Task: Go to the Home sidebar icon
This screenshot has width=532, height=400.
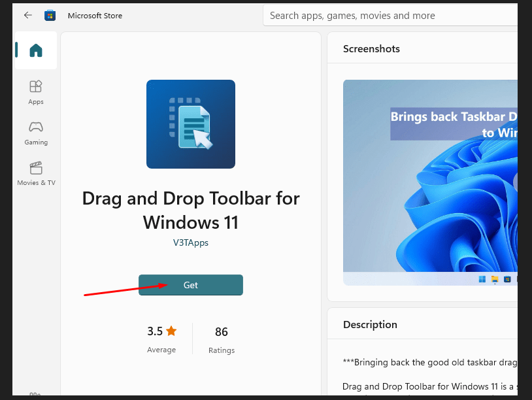Action: (36, 50)
